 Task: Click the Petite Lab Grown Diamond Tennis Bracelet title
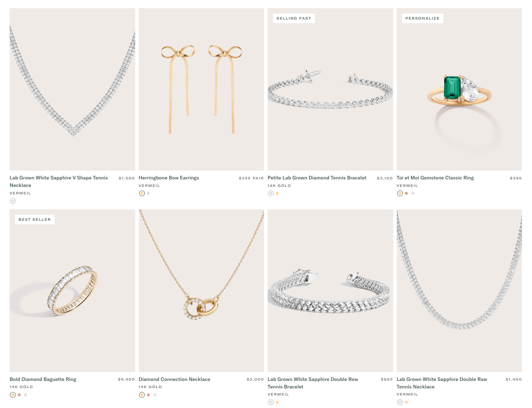point(317,178)
